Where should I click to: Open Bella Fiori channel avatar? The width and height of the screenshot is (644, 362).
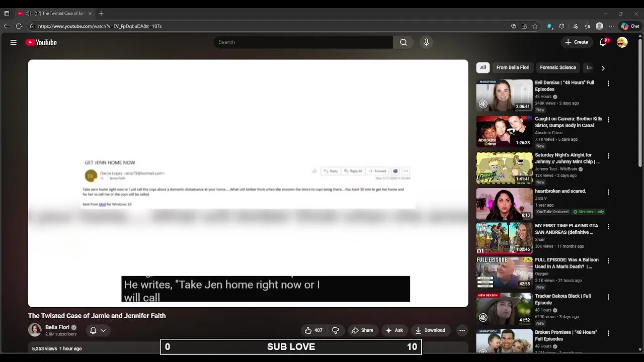tap(35, 330)
